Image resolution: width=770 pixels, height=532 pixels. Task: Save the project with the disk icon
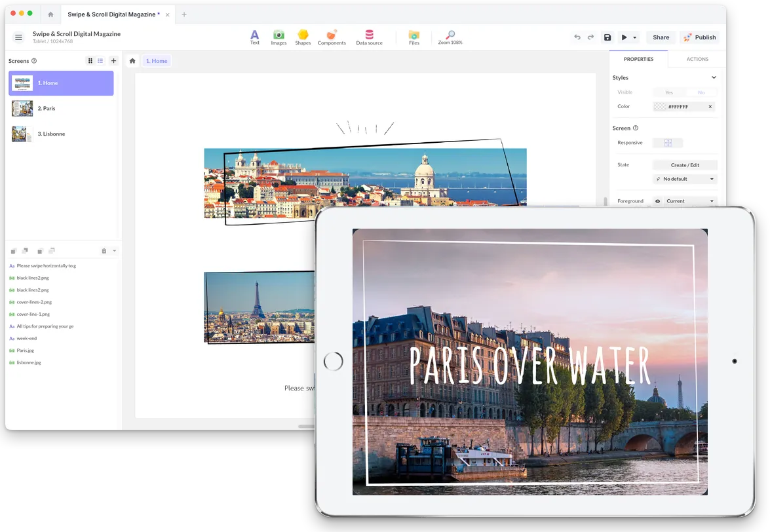click(607, 37)
